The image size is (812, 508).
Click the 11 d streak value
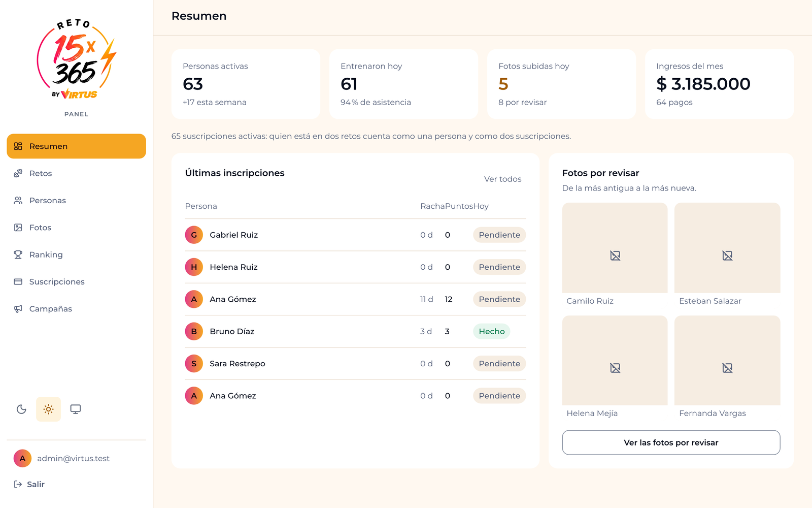(426, 299)
